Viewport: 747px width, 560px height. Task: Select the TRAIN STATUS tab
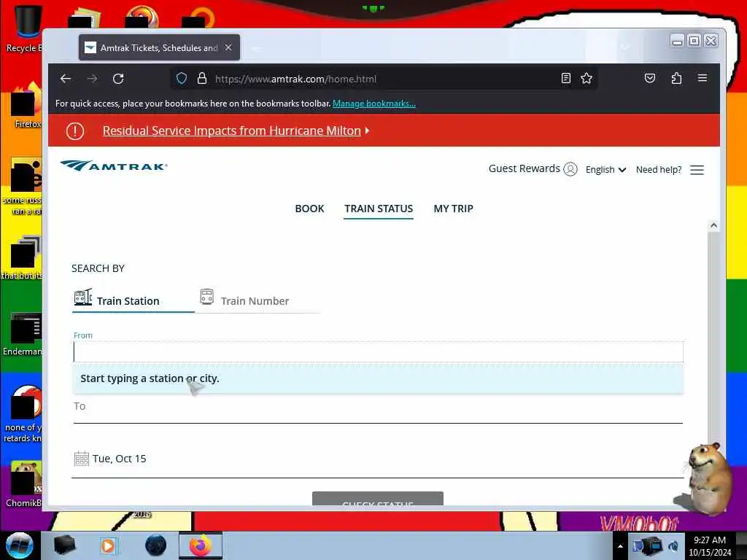[x=379, y=209]
